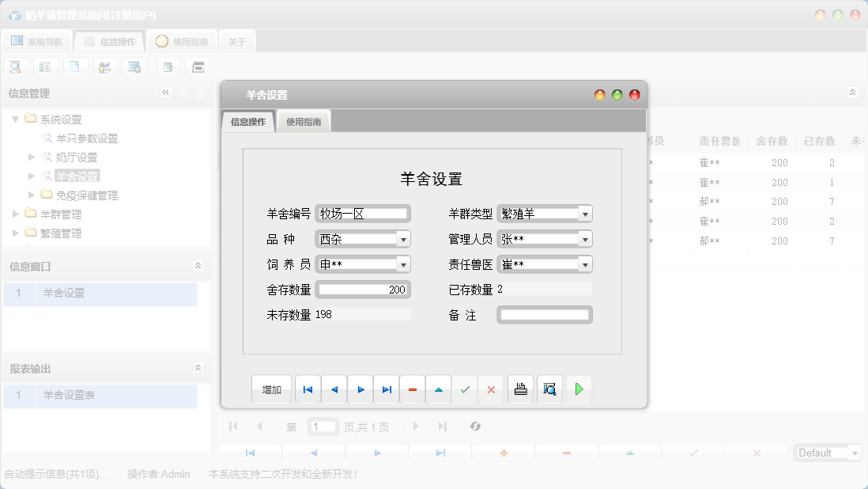Open the 品种 dropdown showing 西杂
This screenshot has height=489, width=868.
click(x=403, y=238)
